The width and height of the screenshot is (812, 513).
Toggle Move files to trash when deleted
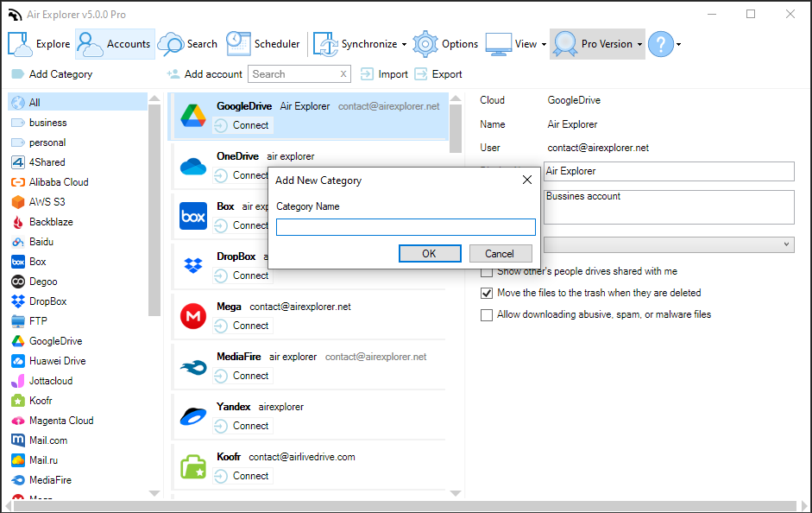[487, 294]
